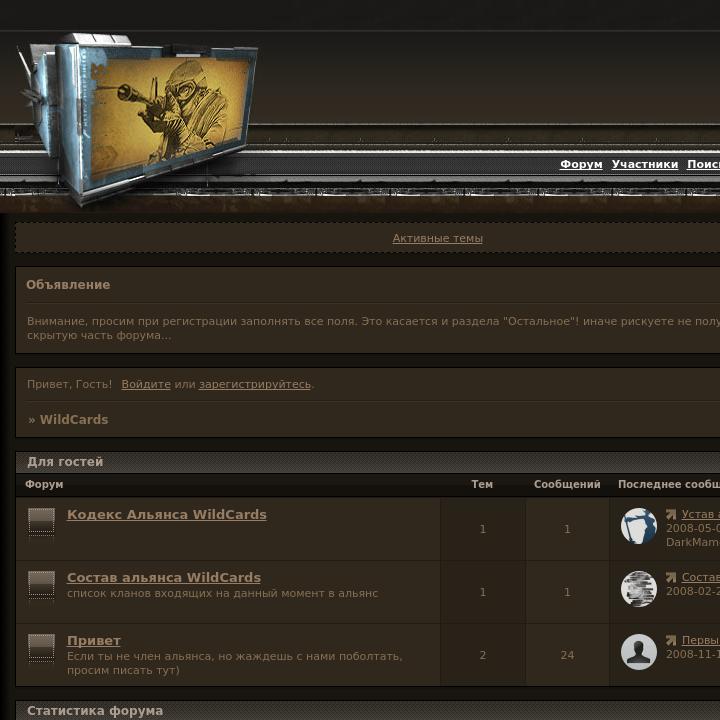Viewport: 720px width, 720px height.
Task: Open the Активные темы link
Action: click(x=438, y=238)
